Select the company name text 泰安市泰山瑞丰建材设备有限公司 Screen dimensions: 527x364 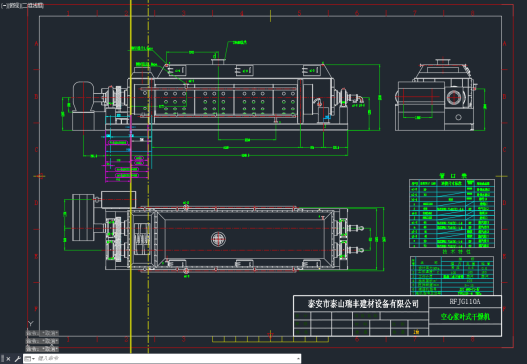(363, 304)
